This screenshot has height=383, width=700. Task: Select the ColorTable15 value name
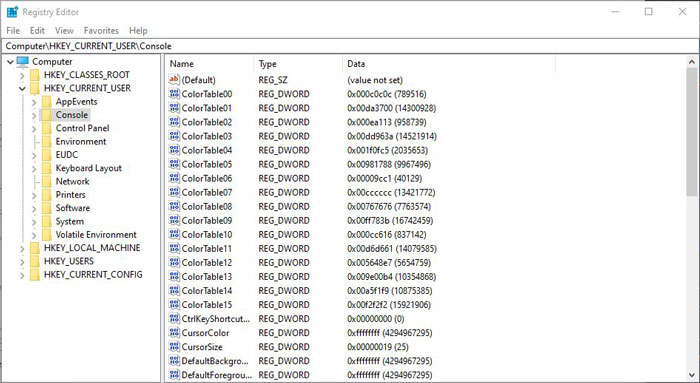207,305
